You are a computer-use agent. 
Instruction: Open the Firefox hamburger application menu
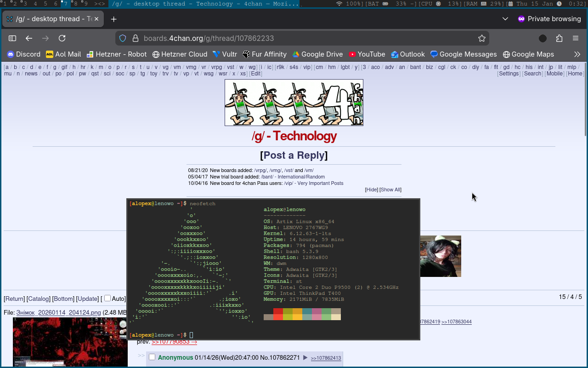(576, 38)
